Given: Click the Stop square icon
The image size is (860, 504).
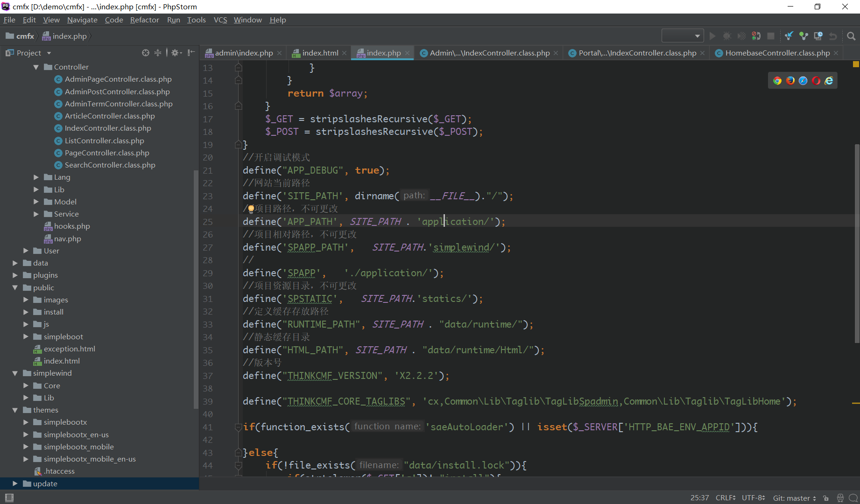Looking at the screenshot, I should [x=771, y=36].
